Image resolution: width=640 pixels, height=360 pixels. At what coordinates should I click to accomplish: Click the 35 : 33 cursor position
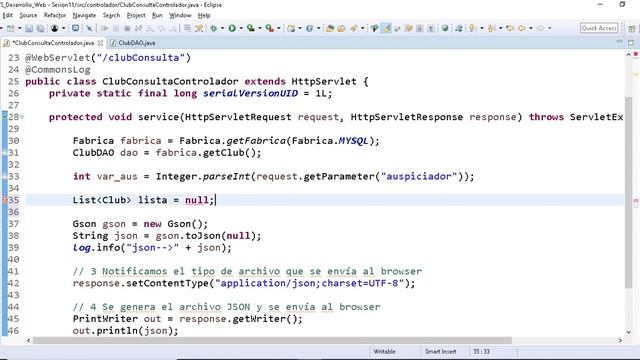(x=481, y=351)
